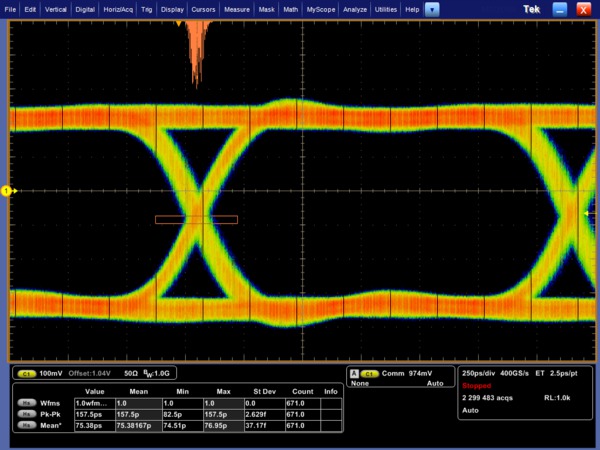
Task: Click the C1 channel badge in vertical readout
Action: pos(27,372)
